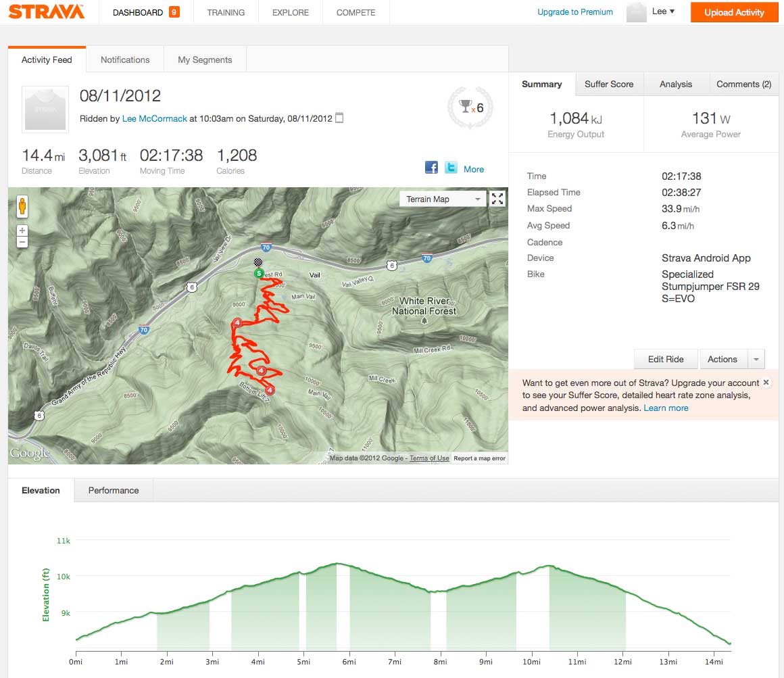
Task: Click the small icon beside the ride date
Action: pyautogui.click(x=339, y=118)
